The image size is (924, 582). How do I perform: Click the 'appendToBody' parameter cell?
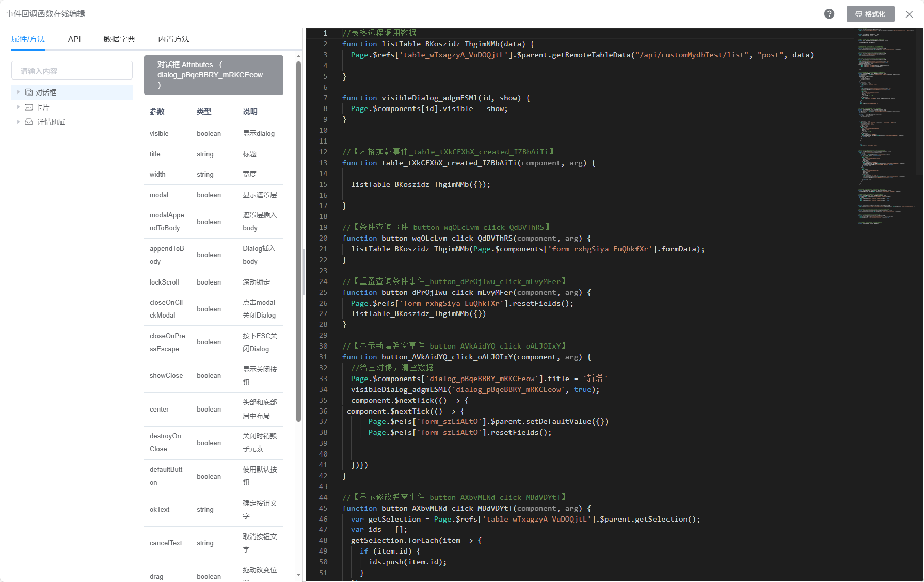167,255
